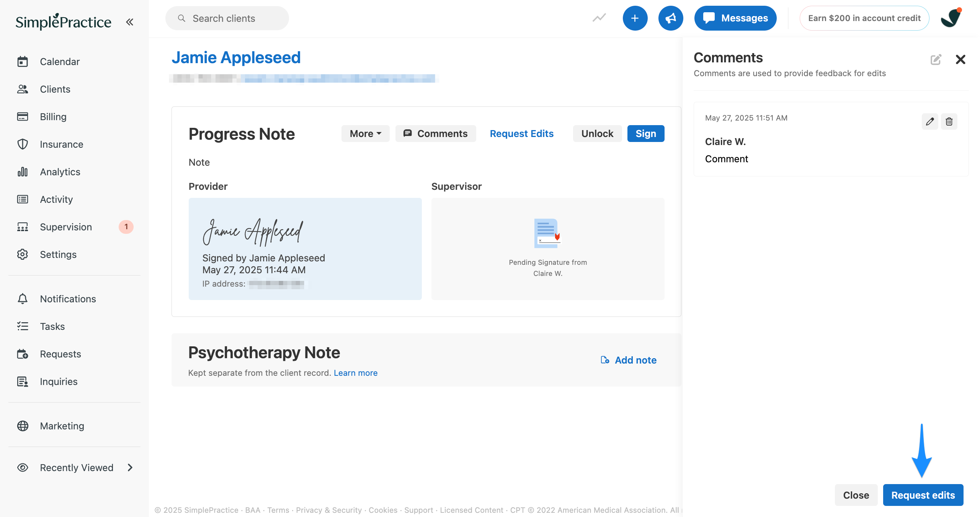Sign the Progress Note
Image resolution: width=980 pixels, height=517 pixels.
(x=646, y=134)
